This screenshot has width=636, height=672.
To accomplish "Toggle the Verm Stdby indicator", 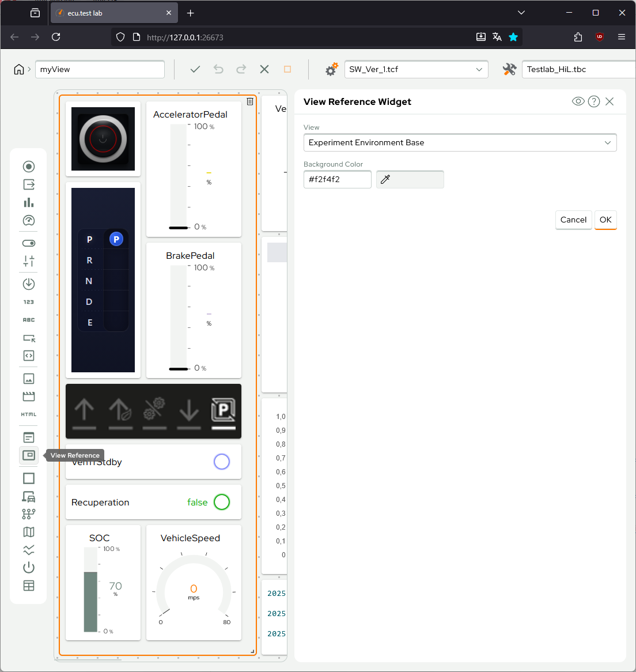I will 221,462.
